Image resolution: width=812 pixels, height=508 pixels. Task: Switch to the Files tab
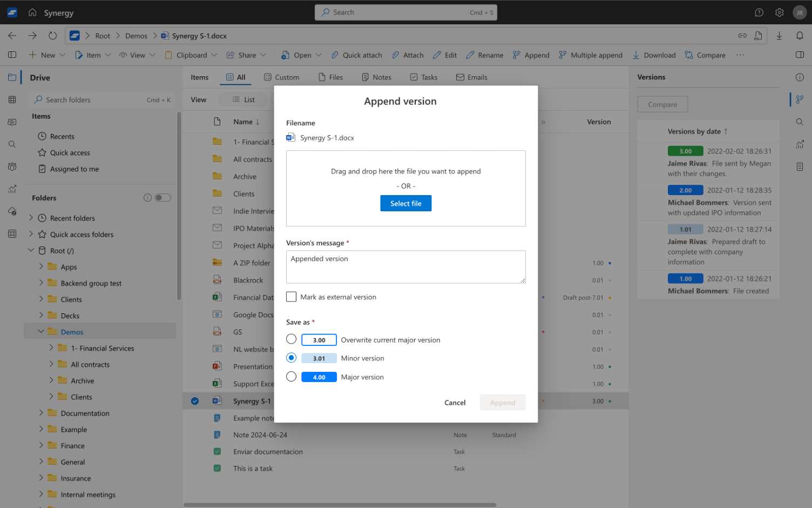click(330, 77)
